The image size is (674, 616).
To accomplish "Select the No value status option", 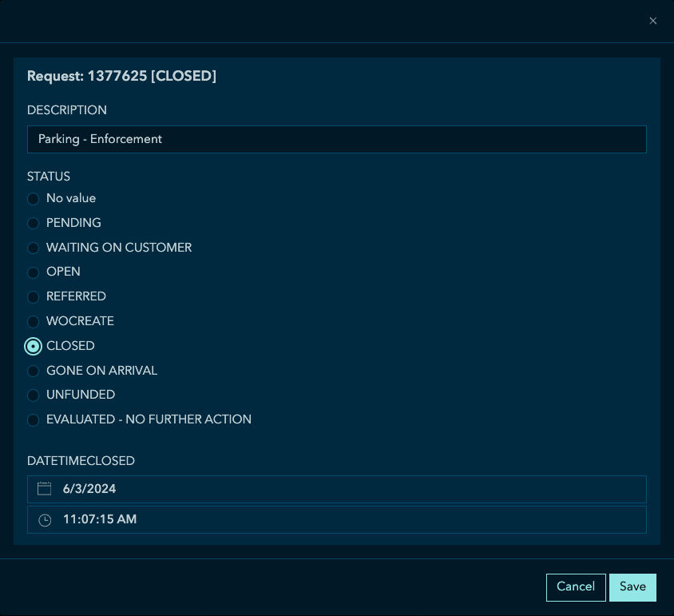I will [33, 198].
